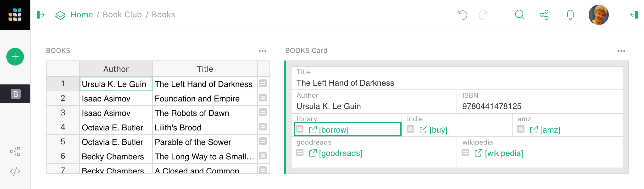Click the Author column header
Image resolution: width=644 pixels, height=189 pixels.
116,69
